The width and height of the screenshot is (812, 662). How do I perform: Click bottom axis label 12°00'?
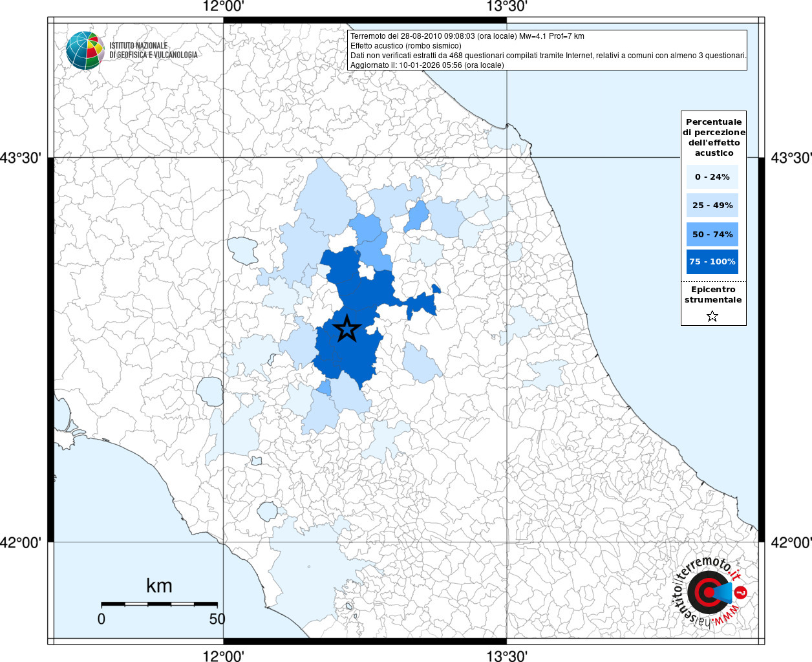[223, 656]
